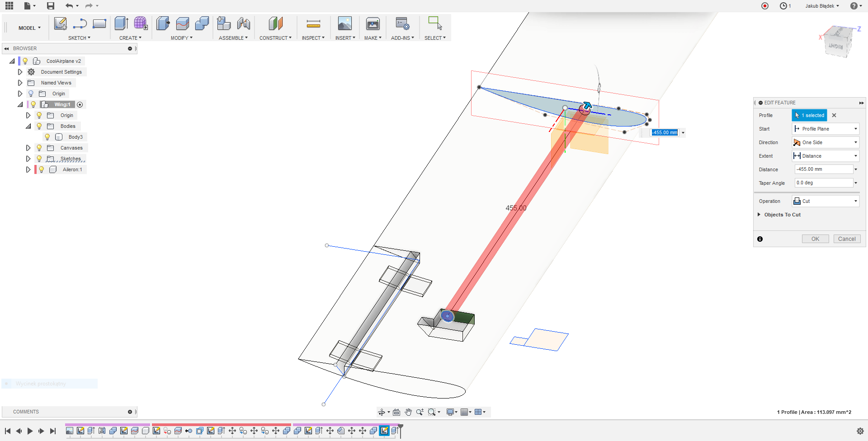Click the timeline settings gear icon
This screenshot has height=441, width=868.
point(860,431)
